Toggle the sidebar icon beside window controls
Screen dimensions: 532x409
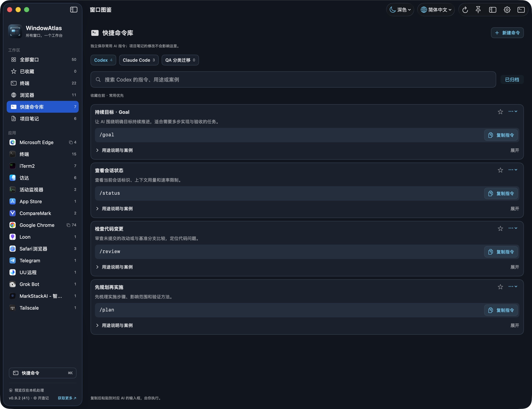point(74,10)
